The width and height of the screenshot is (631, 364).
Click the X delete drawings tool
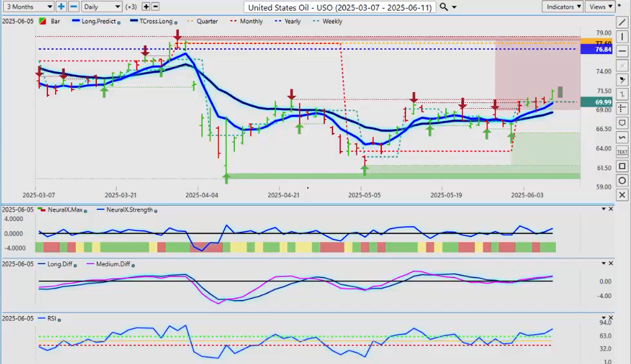pos(622,195)
